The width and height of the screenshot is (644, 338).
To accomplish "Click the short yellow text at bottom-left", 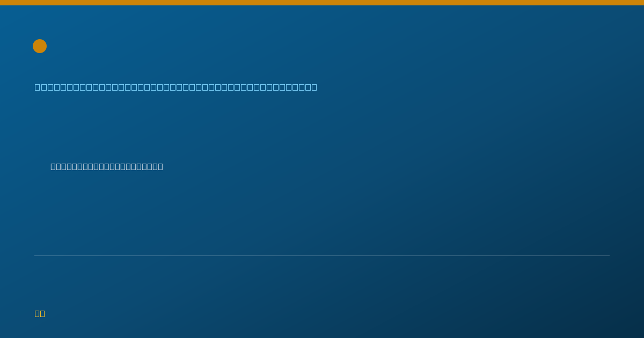I will 40,313.
